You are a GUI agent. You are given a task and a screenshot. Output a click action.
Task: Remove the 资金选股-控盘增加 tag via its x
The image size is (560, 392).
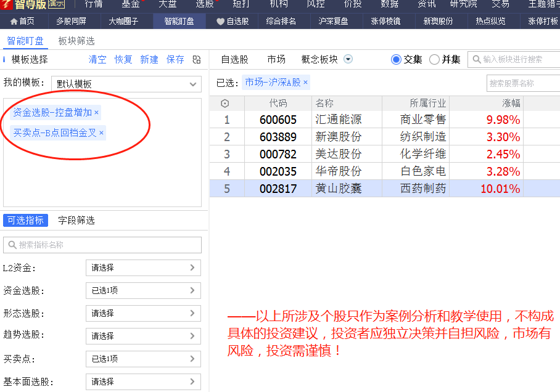96,112
